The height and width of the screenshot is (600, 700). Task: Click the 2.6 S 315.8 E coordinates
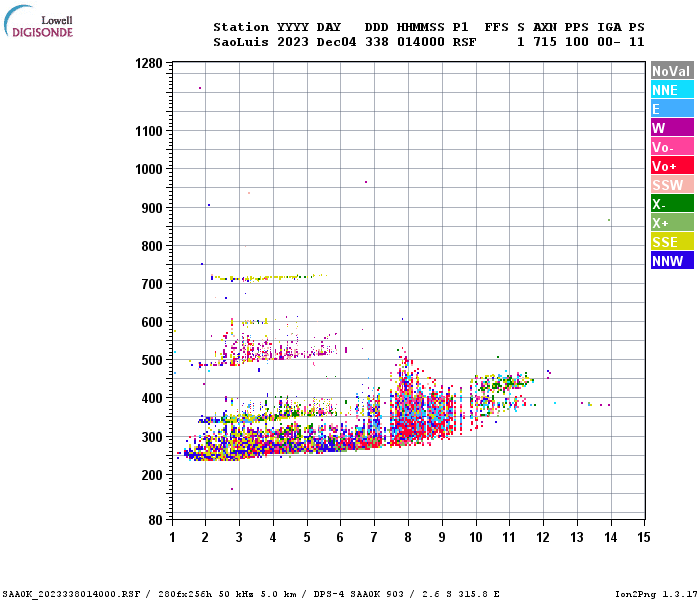pos(461,594)
